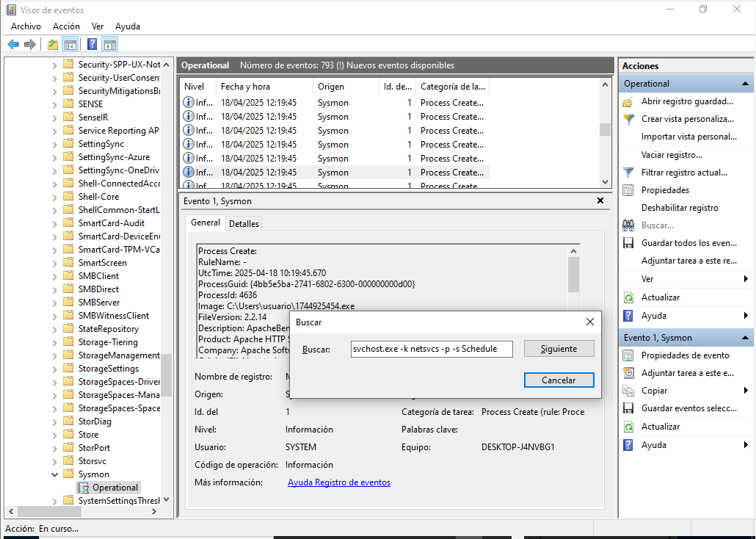Click the Storage-Tiering tree item
Viewport: 756px width, 539px height.
coord(108,342)
